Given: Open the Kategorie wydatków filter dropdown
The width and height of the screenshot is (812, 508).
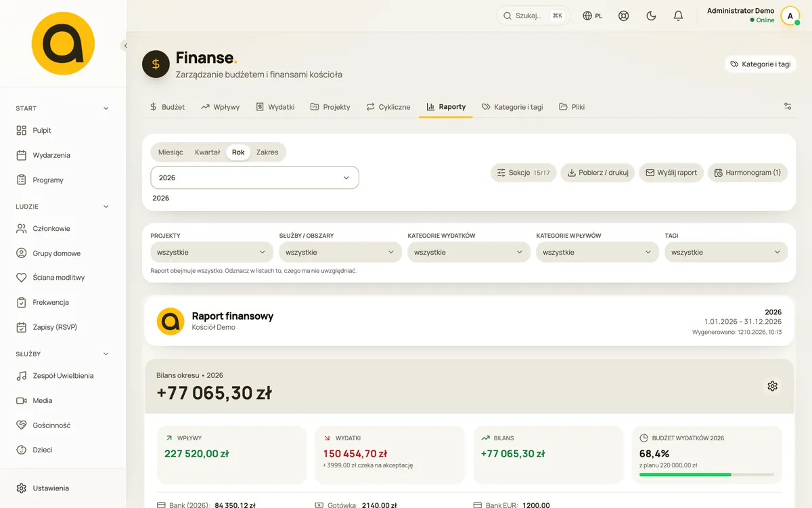Looking at the screenshot, I should (469, 252).
